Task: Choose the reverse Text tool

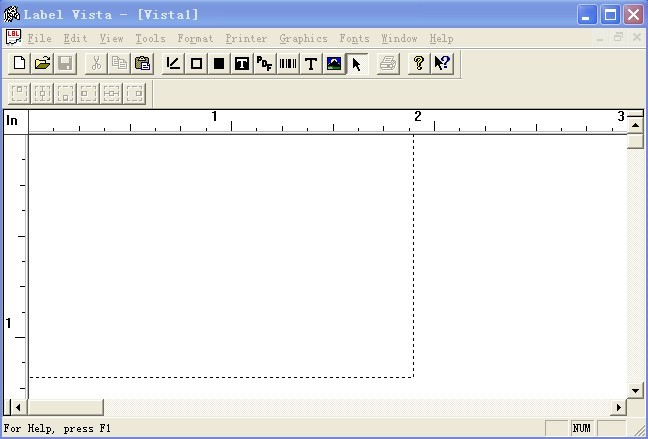Action: pyautogui.click(x=242, y=64)
